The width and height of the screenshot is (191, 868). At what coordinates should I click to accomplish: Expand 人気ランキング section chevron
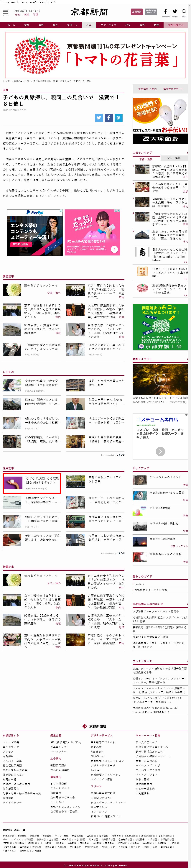click(x=187, y=153)
